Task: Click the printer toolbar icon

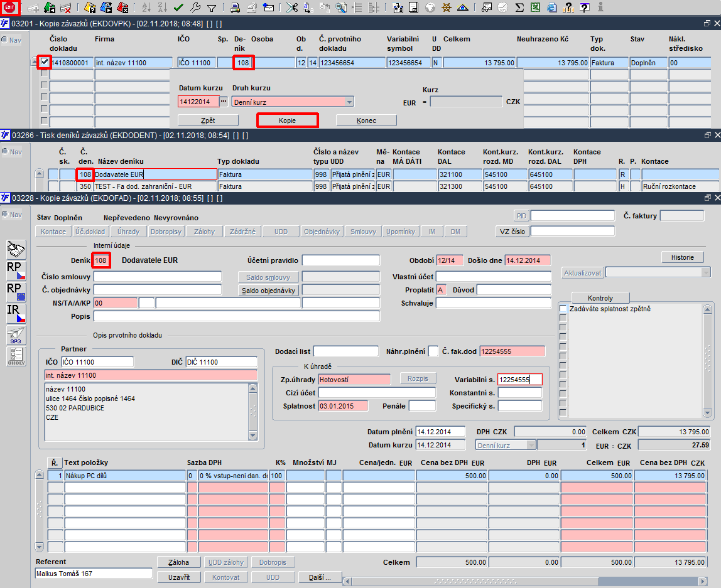Action: (235, 8)
